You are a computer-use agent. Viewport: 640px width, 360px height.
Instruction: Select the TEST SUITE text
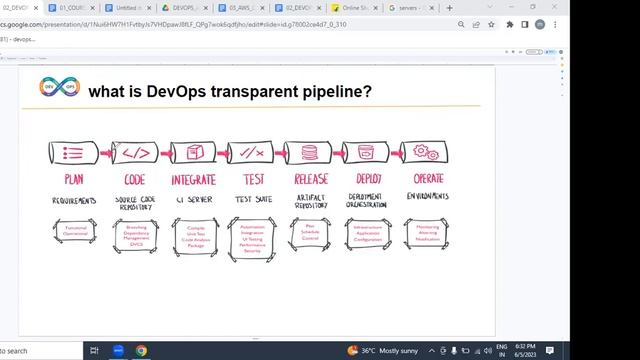[253, 199]
